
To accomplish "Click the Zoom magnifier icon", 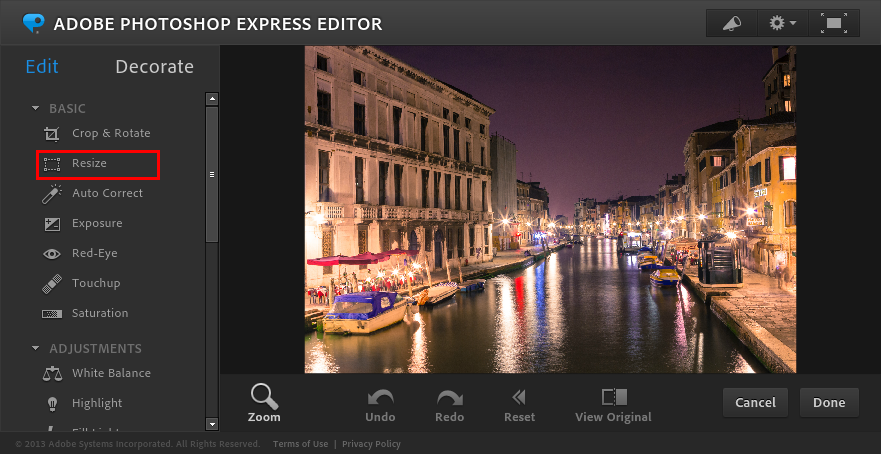I will [264, 397].
